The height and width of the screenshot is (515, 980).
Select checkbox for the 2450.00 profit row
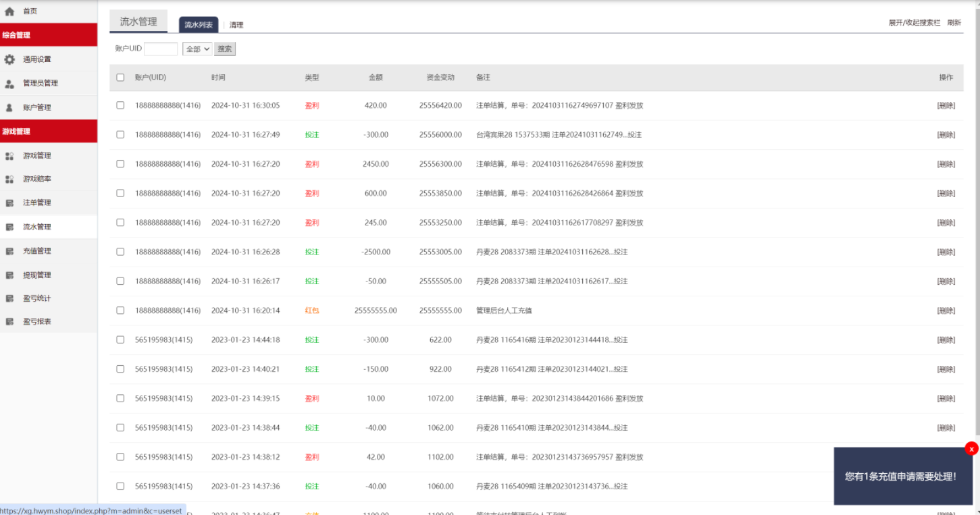tap(120, 164)
